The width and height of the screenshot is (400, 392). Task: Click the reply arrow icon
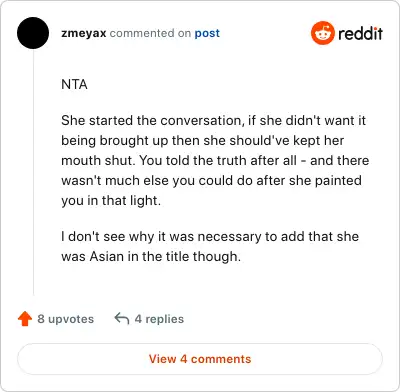point(122,318)
